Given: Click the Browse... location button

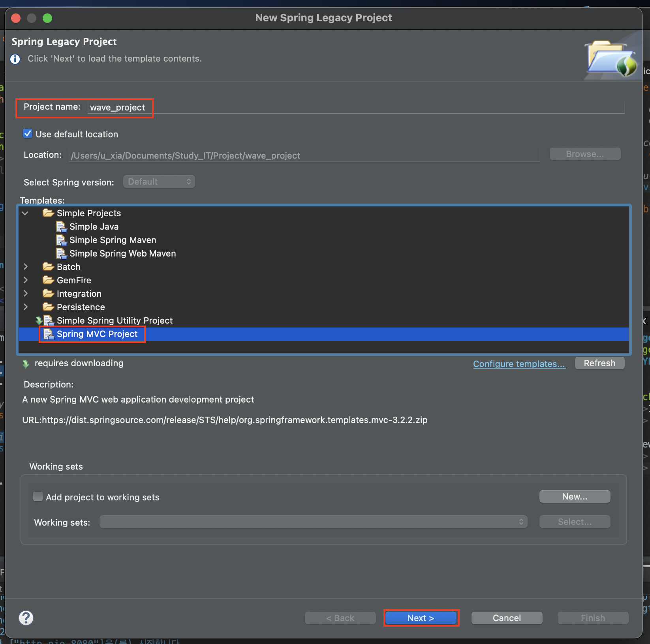Looking at the screenshot, I should 585,154.
